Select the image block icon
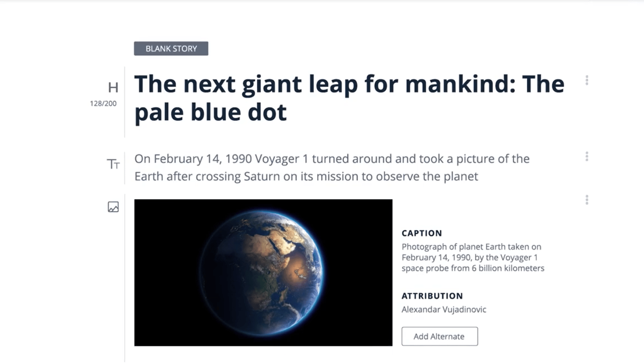This screenshot has width=644, height=363. [x=113, y=207]
